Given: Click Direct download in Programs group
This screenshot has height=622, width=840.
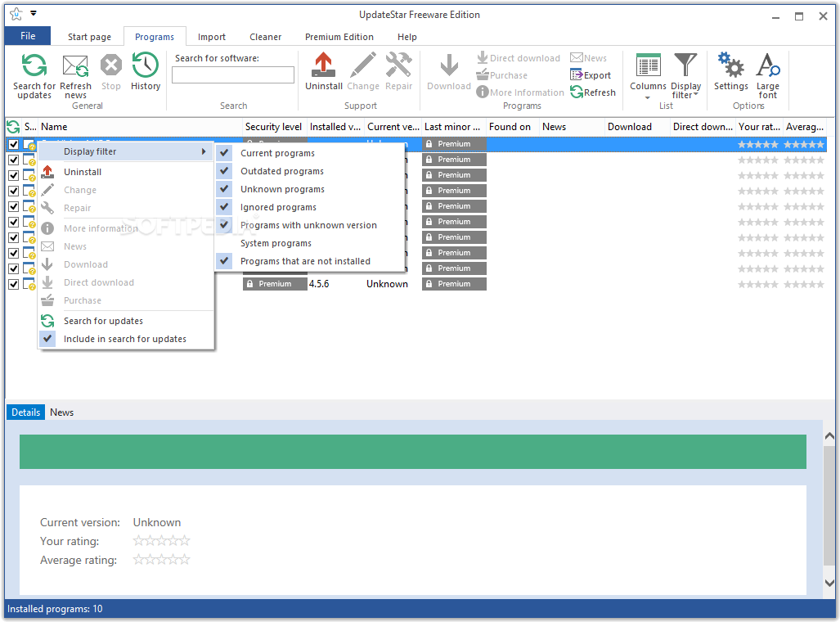Looking at the screenshot, I should point(519,58).
